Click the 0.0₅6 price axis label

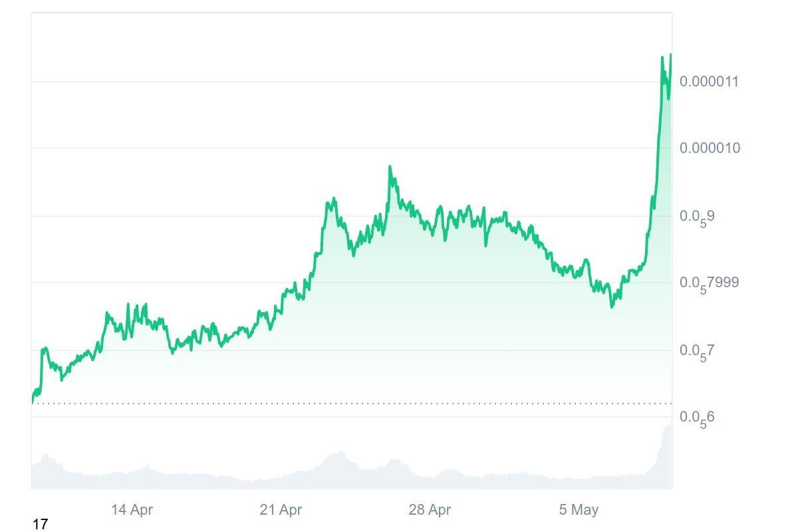coord(697,418)
